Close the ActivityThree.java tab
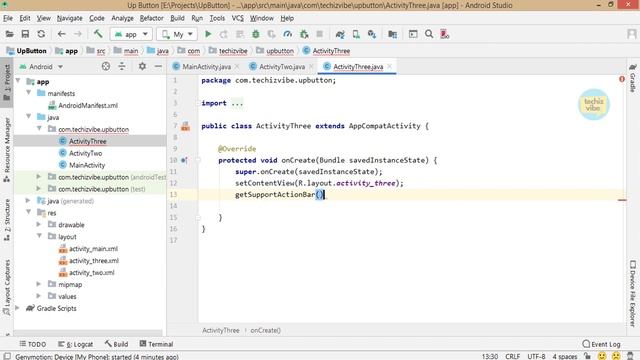Viewport: 640px width, 360px height. click(389, 66)
